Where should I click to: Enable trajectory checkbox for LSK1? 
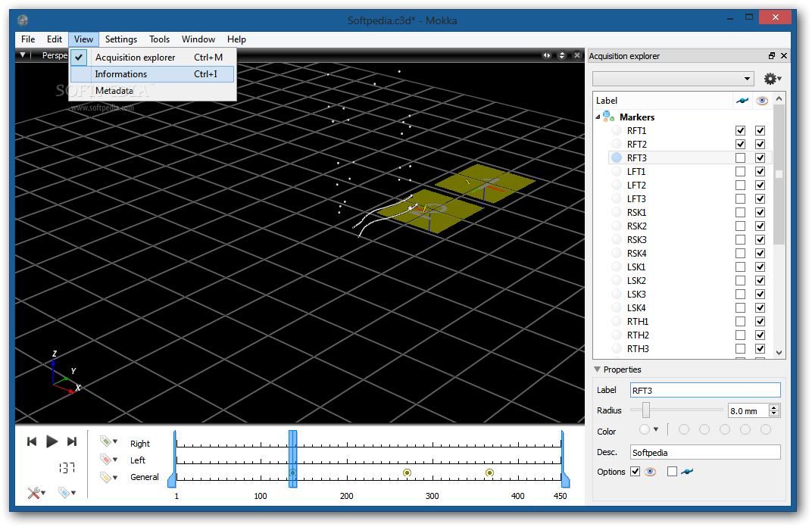(x=741, y=267)
